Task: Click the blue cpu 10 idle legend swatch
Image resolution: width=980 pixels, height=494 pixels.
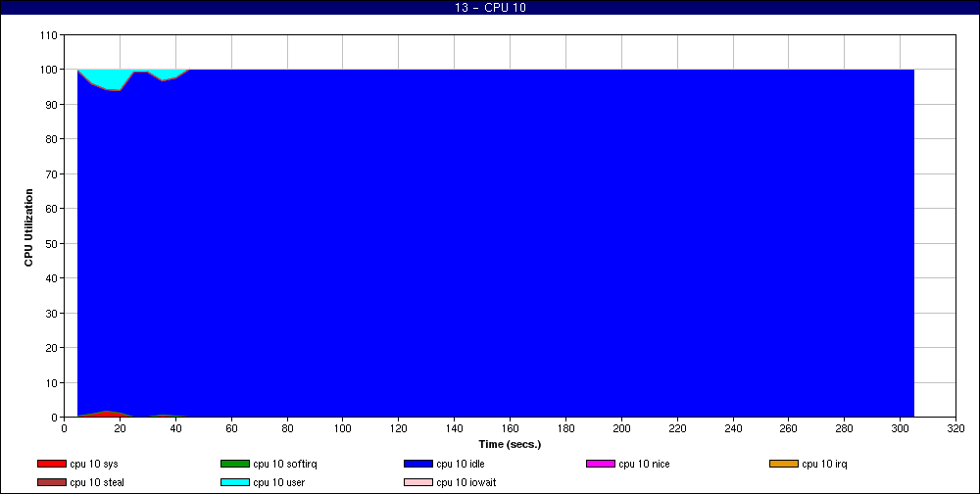Action: 417,464
